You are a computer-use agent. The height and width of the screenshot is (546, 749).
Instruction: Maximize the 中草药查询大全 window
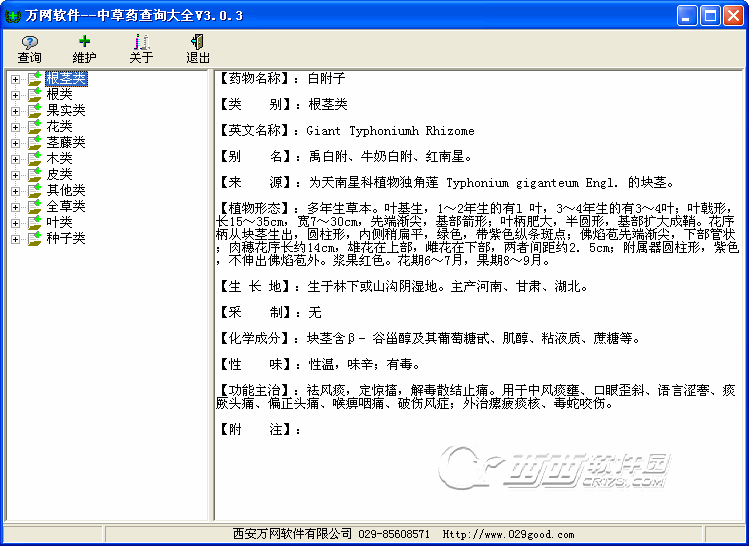coord(710,16)
